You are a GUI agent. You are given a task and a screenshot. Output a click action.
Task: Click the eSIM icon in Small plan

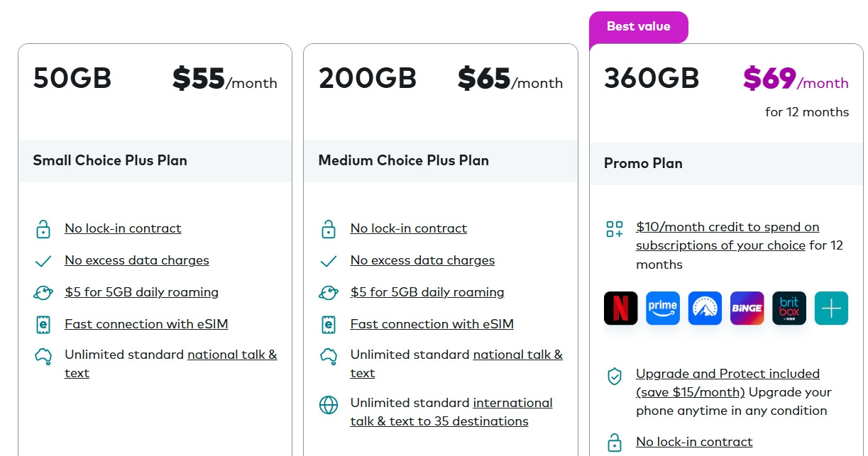coord(43,325)
